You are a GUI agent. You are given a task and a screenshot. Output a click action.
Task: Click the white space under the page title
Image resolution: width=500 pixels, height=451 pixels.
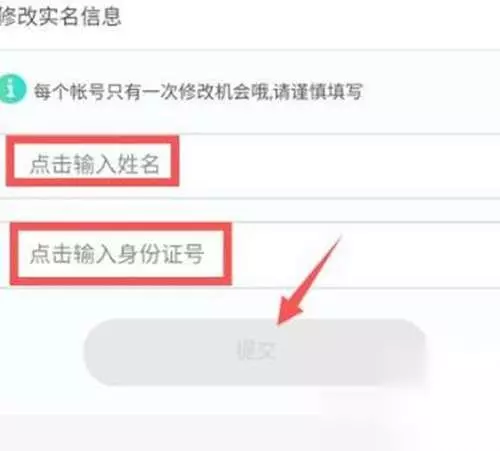[250, 38]
